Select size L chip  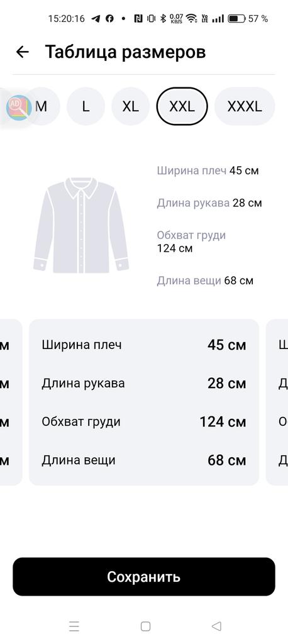coord(86,106)
